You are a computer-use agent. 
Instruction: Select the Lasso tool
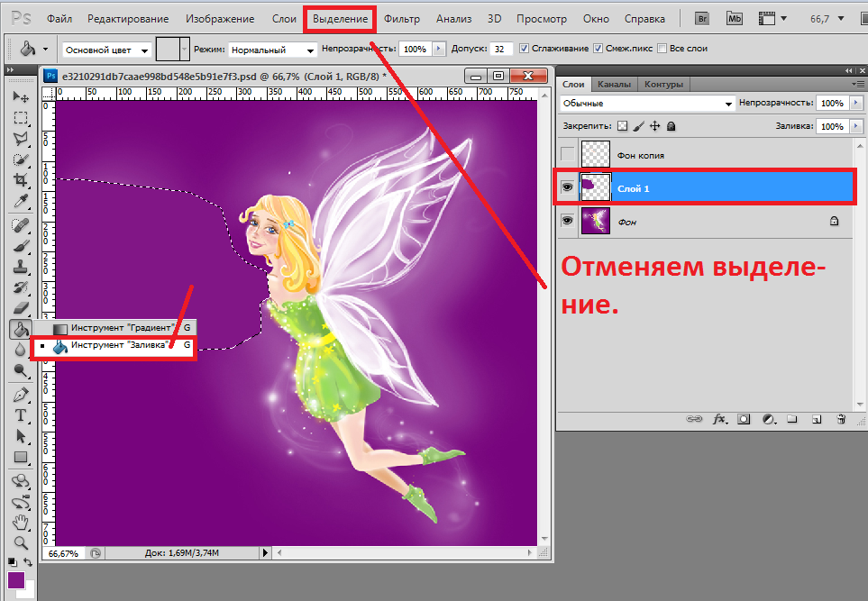tap(20, 138)
